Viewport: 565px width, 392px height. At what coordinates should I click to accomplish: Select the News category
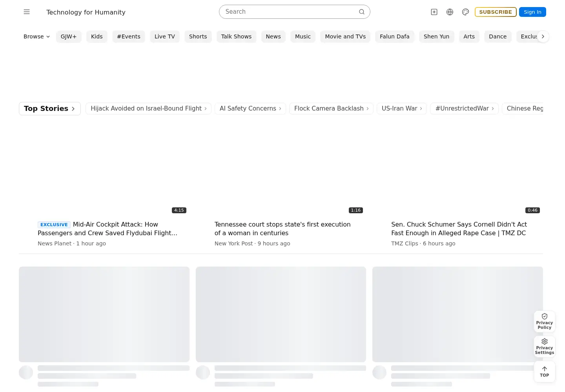pos(273,36)
